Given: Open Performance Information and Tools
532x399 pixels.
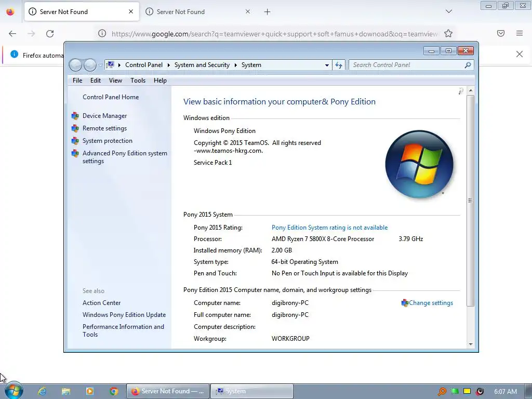Looking at the screenshot, I should (123, 330).
